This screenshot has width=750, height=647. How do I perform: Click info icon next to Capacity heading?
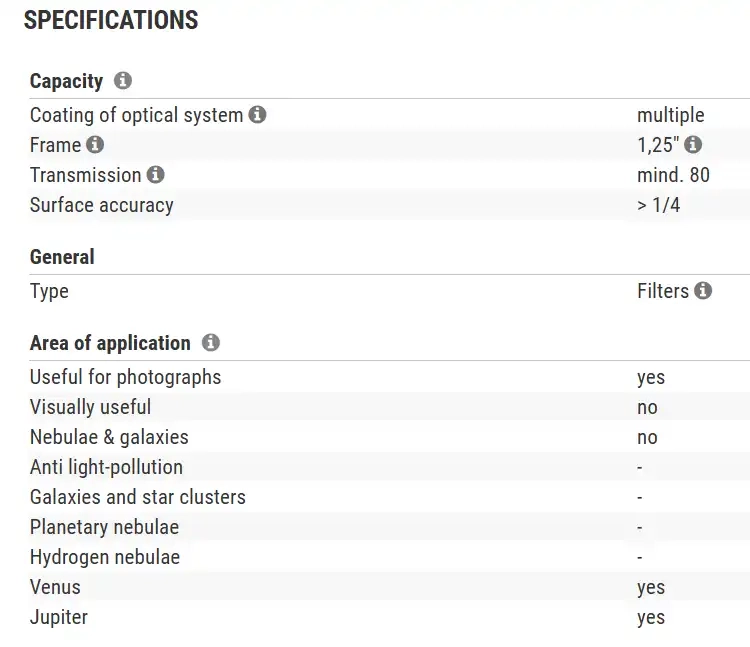(123, 81)
